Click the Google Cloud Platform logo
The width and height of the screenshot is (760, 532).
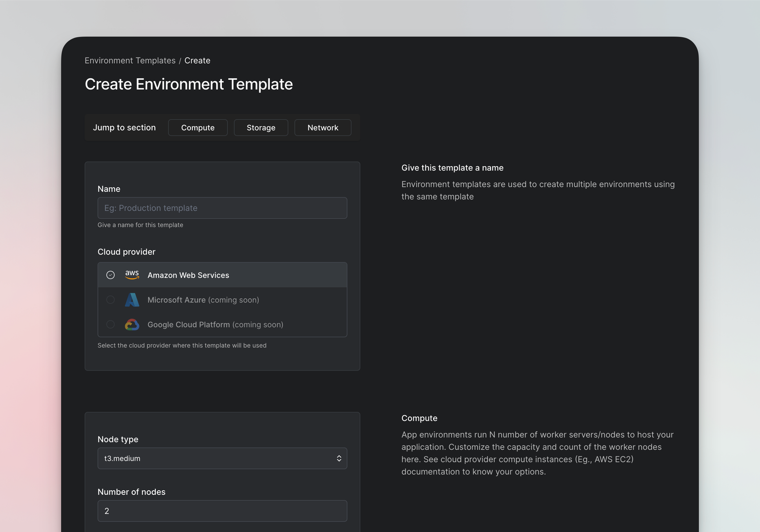coord(132,324)
